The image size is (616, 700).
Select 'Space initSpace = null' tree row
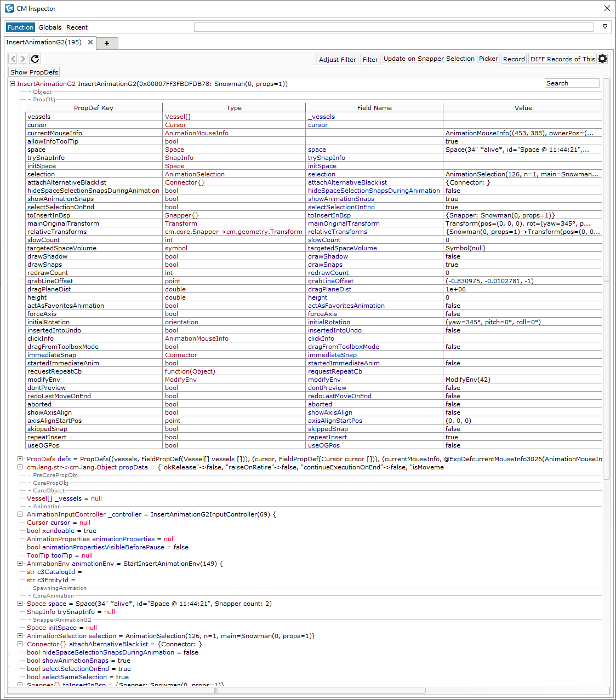[x=62, y=628]
